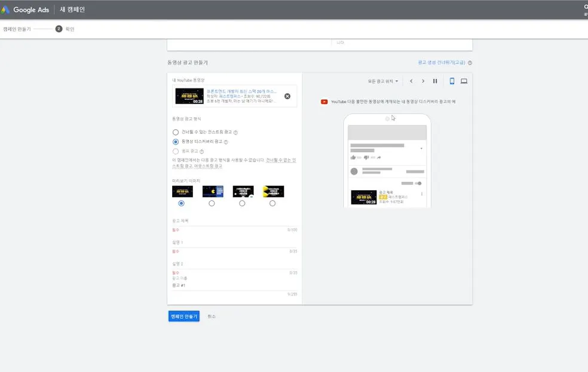This screenshot has width=588, height=372.
Task: Choose the third preview thumbnail radio
Action: coord(242,203)
